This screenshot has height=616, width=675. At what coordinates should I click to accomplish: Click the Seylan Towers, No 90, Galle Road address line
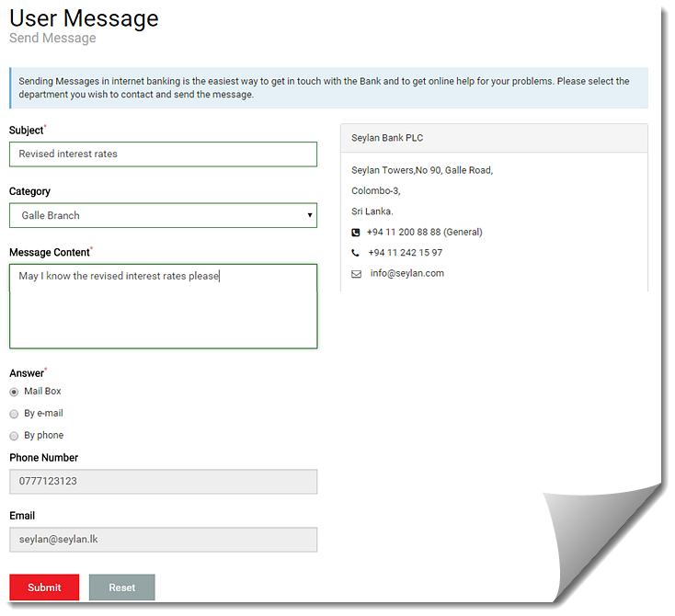[422, 170]
